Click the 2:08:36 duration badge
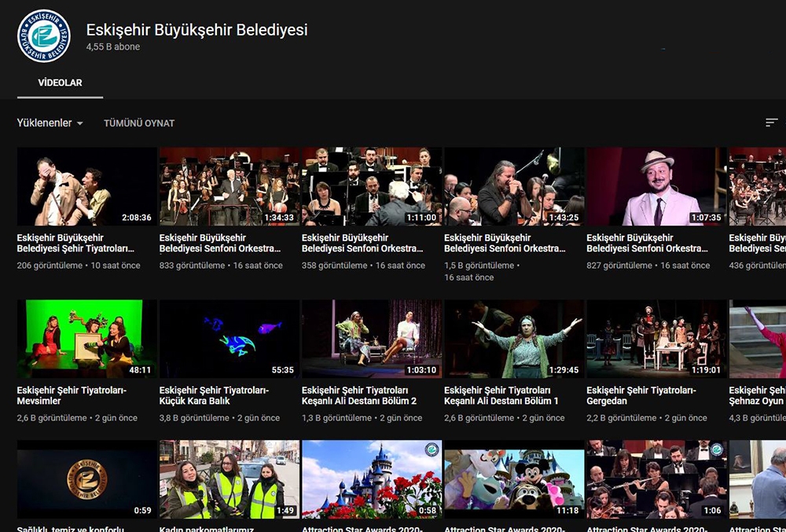 tap(136, 218)
